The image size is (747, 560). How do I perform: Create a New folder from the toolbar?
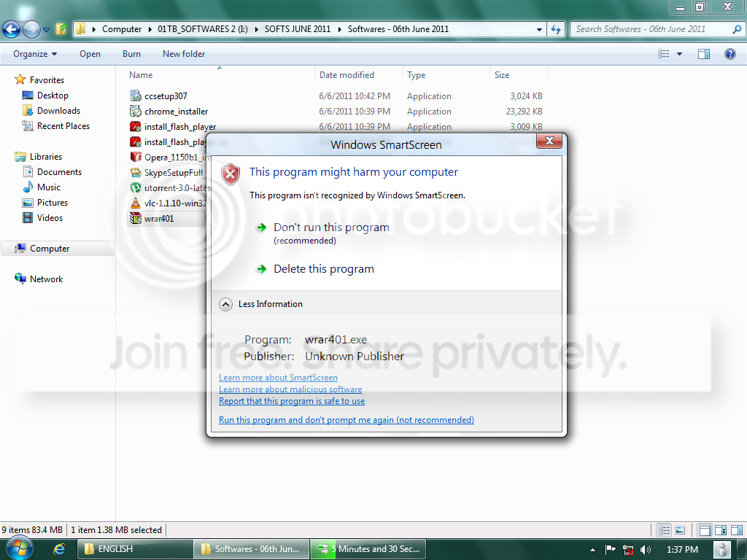point(184,54)
